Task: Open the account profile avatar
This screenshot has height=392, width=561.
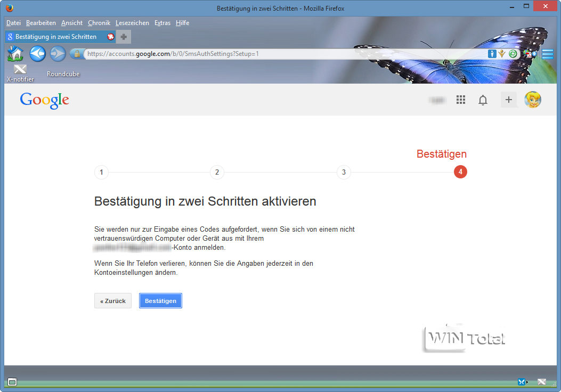Action: [x=532, y=100]
